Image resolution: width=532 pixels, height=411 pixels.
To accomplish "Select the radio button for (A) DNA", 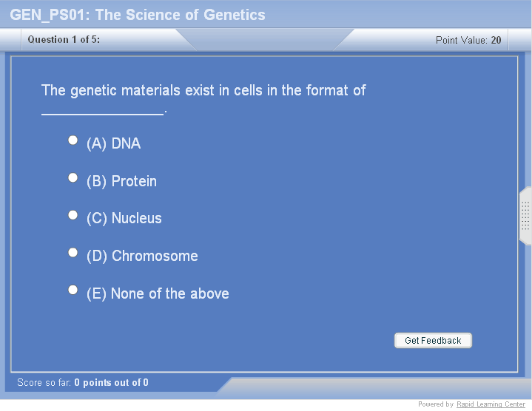I will point(73,140).
